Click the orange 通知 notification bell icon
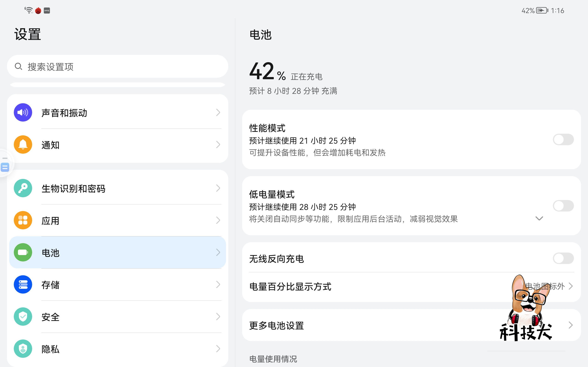 coord(23,145)
